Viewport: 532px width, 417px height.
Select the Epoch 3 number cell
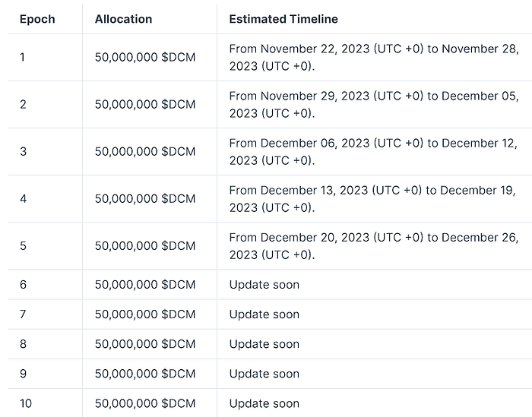click(23, 151)
